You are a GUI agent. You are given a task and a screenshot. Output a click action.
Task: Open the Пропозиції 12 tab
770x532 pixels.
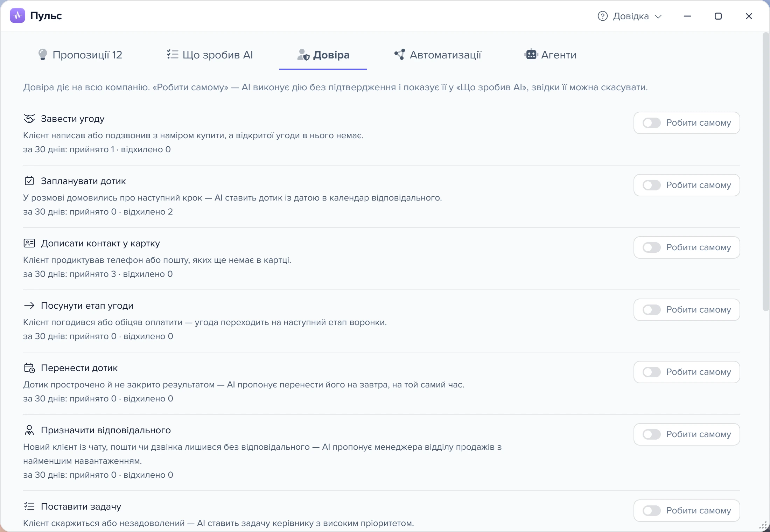click(80, 55)
